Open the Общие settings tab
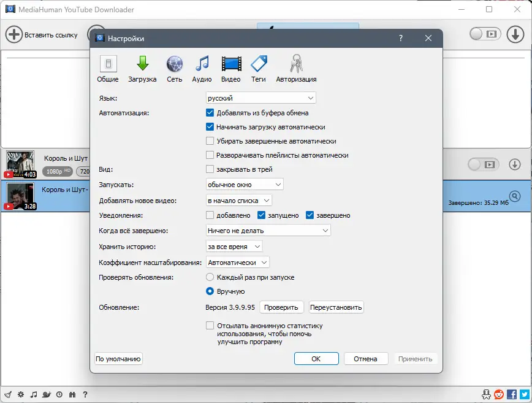The height and width of the screenshot is (403, 532). [x=108, y=67]
